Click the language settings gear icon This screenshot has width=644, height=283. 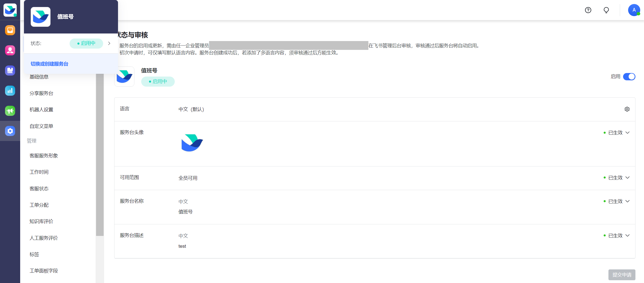click(627, 109)
